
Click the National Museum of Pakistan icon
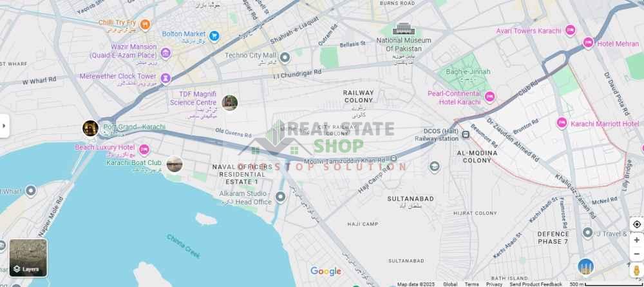[x=403, y=29]
